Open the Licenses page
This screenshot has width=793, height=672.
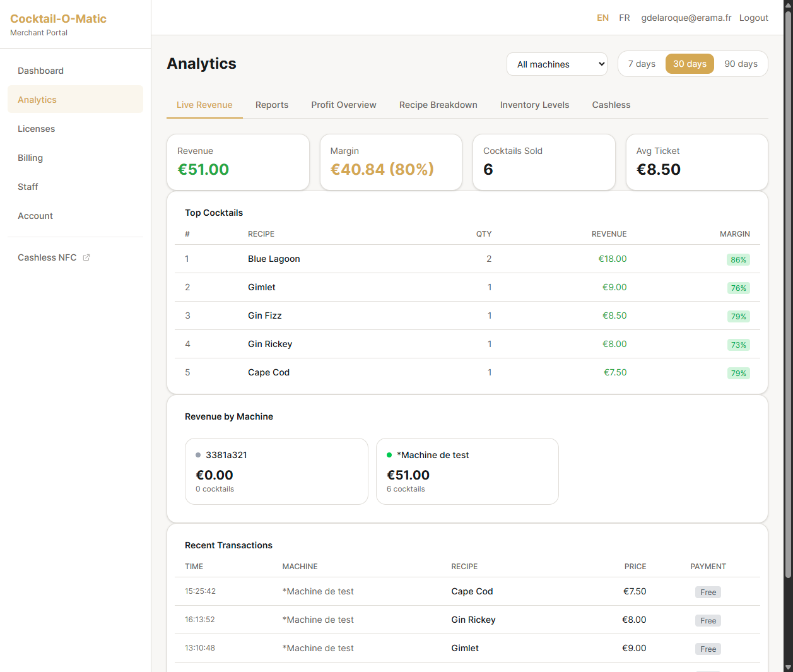75,129
